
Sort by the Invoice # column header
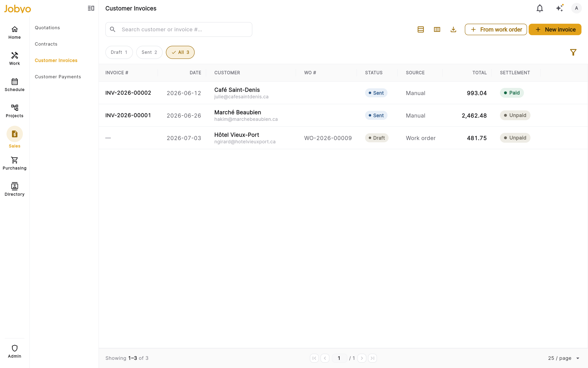point(117,73)
